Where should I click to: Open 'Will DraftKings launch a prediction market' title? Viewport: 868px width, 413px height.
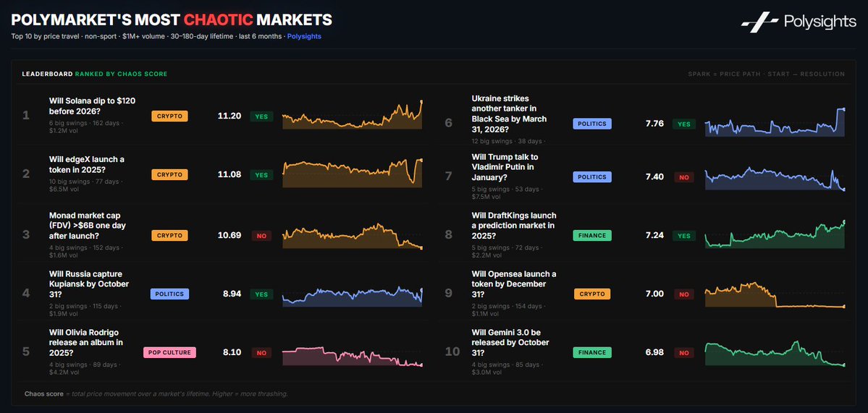(x=514, y=226)
